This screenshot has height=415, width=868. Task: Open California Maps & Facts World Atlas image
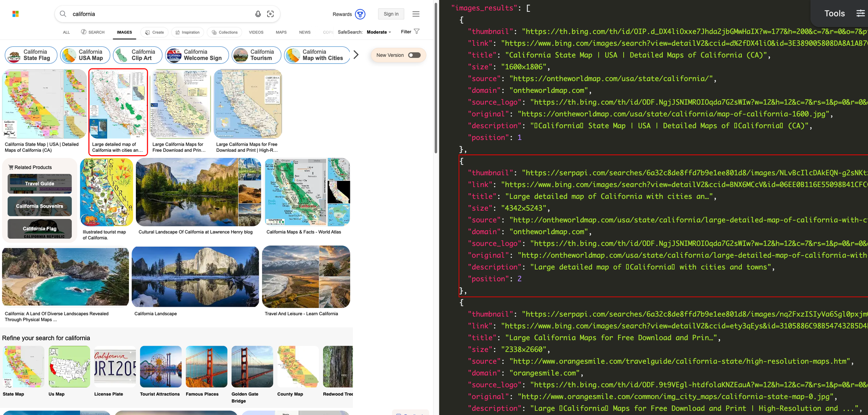pyautogui.click(x=307, y=192)
